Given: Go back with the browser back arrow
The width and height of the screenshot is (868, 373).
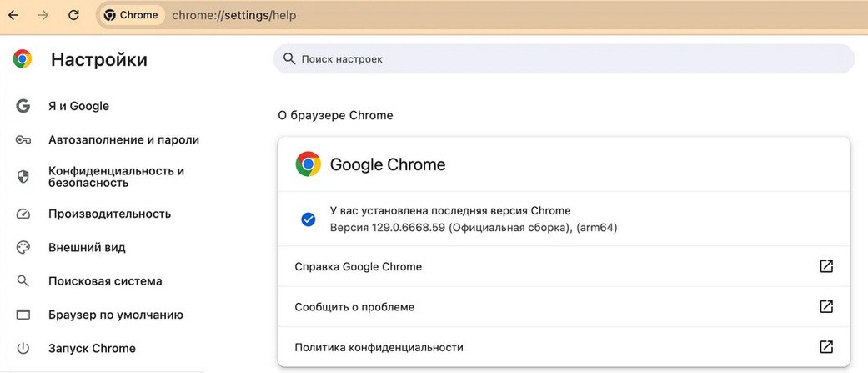Looking at the screenshot, I should [x=13, y=15].
